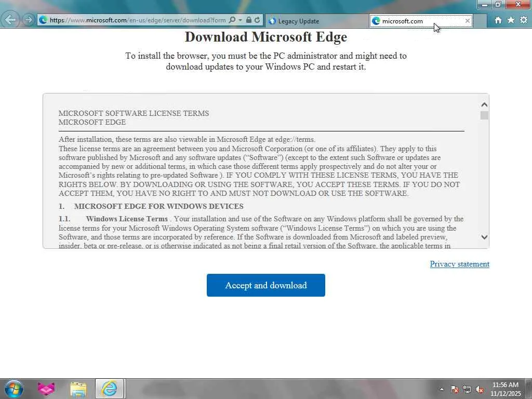
Task: Close the microsoft.com tab
Action: click(468, 21)
